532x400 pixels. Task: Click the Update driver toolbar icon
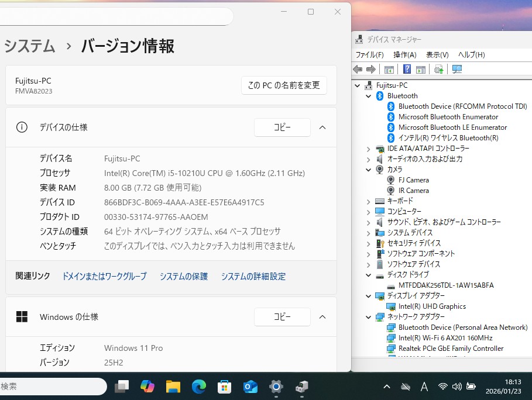coord(438,70)
